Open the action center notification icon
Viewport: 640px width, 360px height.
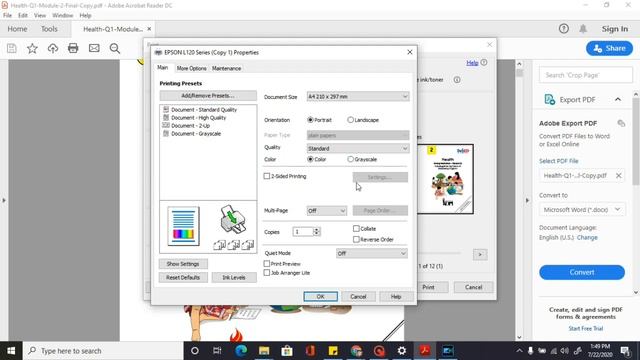tap(625, 351)
